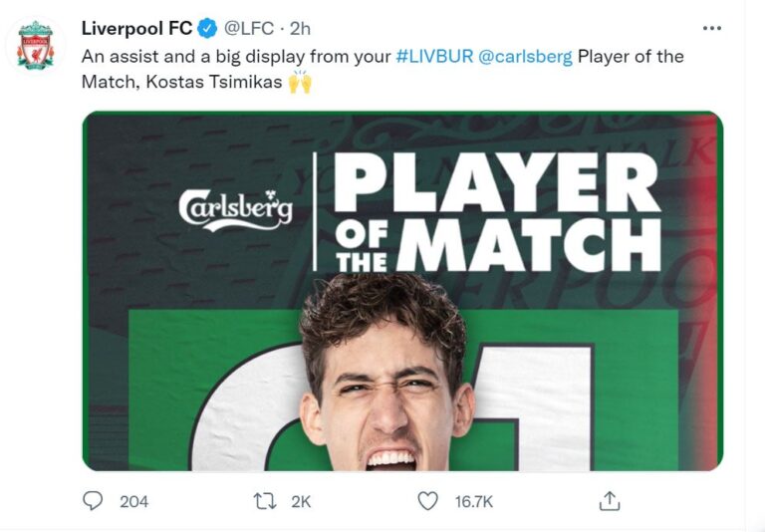Image resolution: width=765 pixels, height=532 pixels.
Task: Click the retweet arrows icon
Action: (x=265, y=501)
